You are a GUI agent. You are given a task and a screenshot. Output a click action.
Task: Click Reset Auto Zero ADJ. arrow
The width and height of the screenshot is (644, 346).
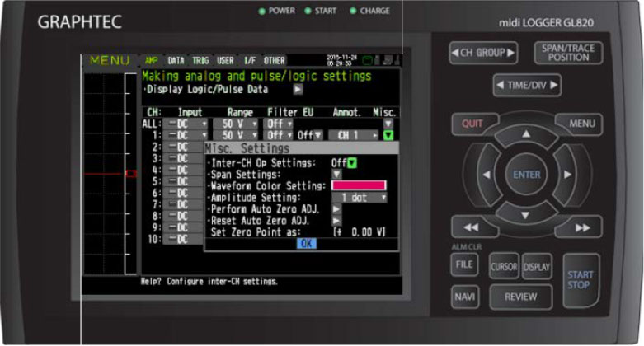[x=336, y=221]
